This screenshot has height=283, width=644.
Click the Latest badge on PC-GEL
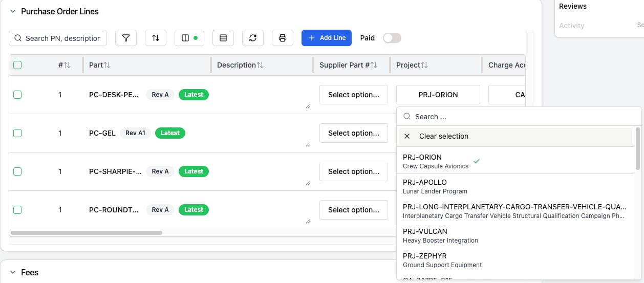[x=170, y=133]
